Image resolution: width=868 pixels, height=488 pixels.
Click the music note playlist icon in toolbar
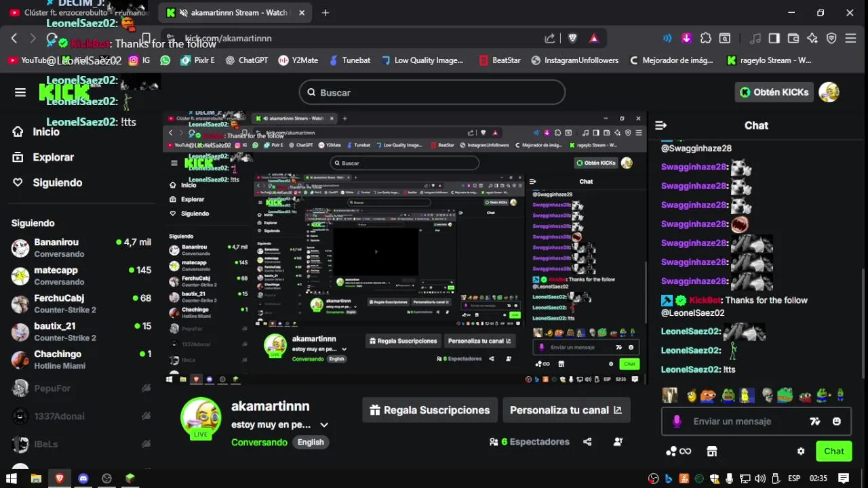(755, 38)
